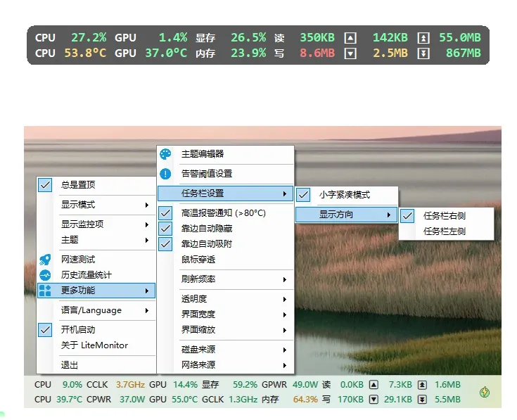
Task: Click total download icon beside 867MB
Action: click(423, 53)
